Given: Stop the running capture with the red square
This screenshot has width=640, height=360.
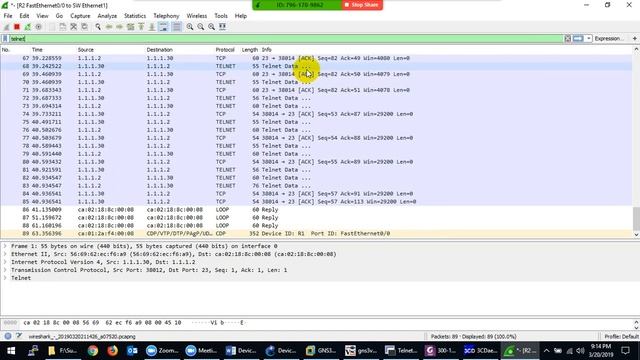Looking at the screenshot, I should [17, 27].
